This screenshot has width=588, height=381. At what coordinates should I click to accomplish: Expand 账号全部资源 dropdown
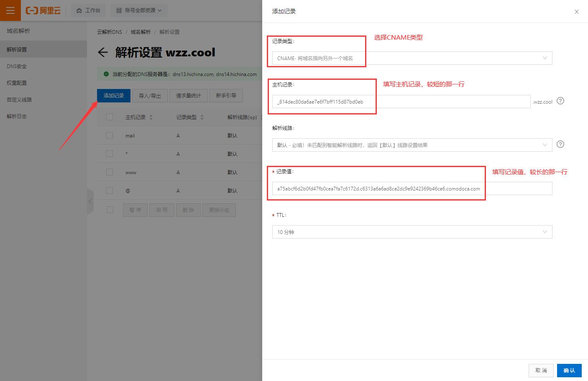139,10
